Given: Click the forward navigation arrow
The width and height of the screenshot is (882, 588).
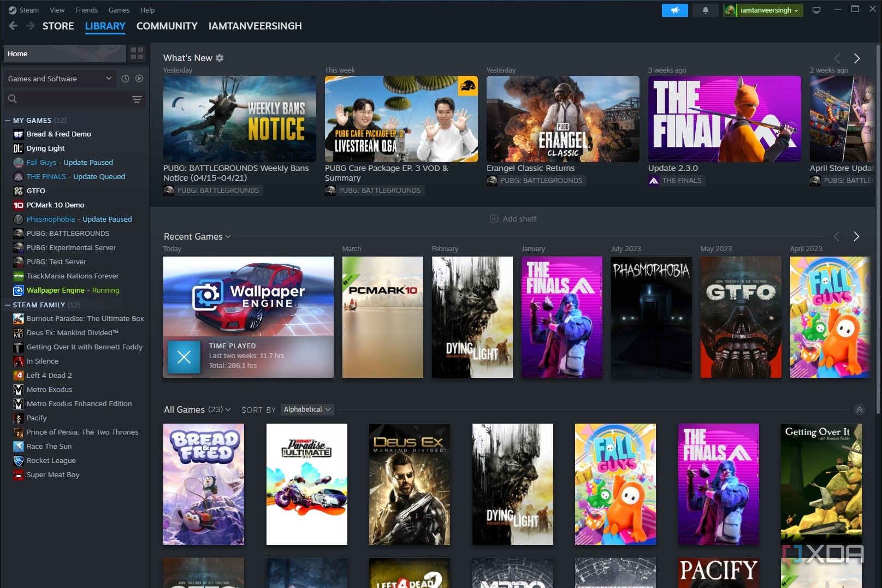Looking at the screenshot, I should tap(31, 26).
